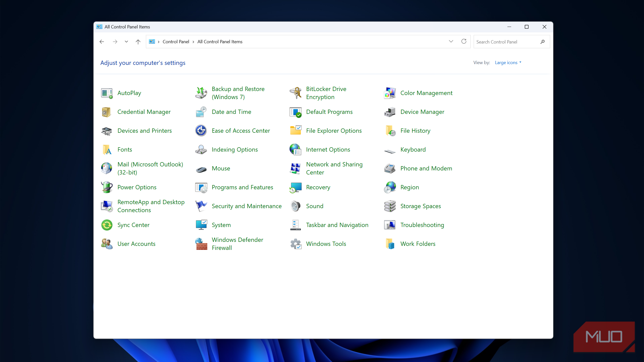Go up one level arrow

click(x=138, y=42)
